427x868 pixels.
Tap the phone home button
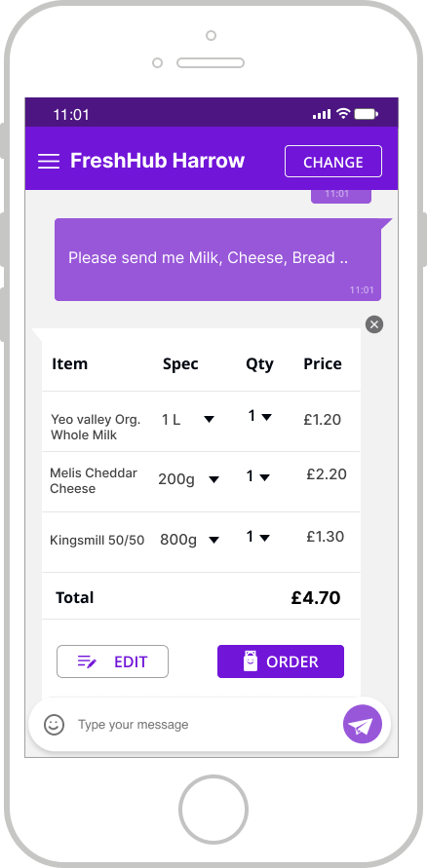213,810
